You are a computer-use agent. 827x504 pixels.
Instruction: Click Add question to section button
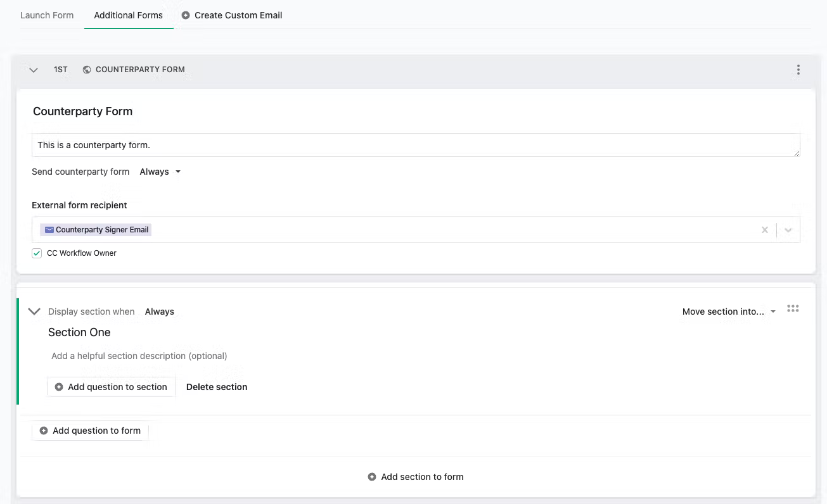(x=111, y=387)
